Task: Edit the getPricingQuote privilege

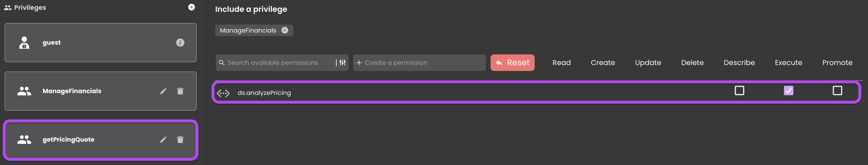Action: click(163, 139)
